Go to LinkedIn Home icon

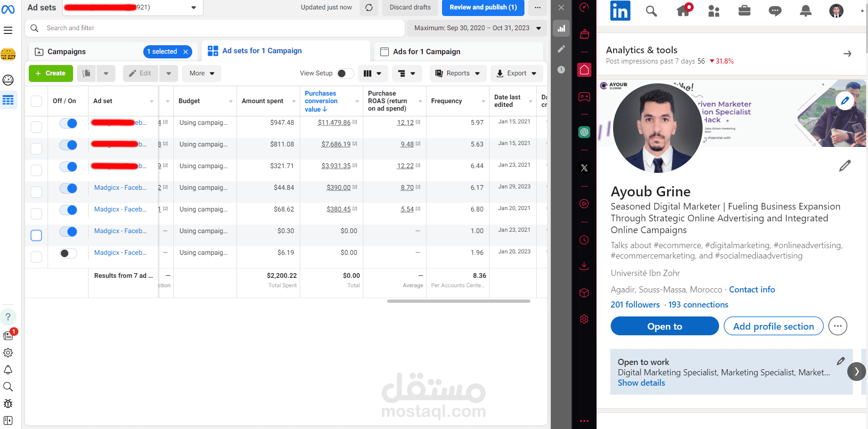(x=684, y=10)
